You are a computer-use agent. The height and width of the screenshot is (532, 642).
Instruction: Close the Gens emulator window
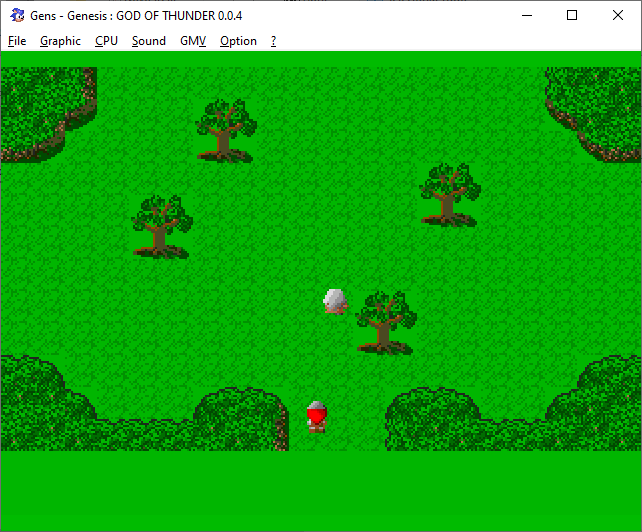click(618, 16)
